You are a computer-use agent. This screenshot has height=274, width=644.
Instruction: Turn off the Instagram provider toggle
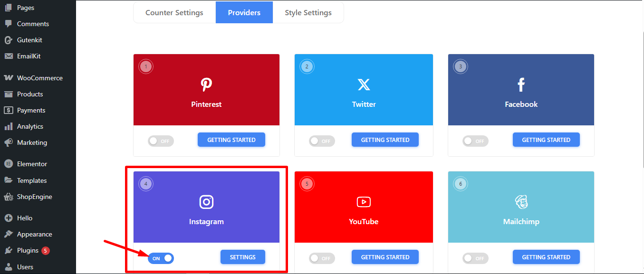161,258
